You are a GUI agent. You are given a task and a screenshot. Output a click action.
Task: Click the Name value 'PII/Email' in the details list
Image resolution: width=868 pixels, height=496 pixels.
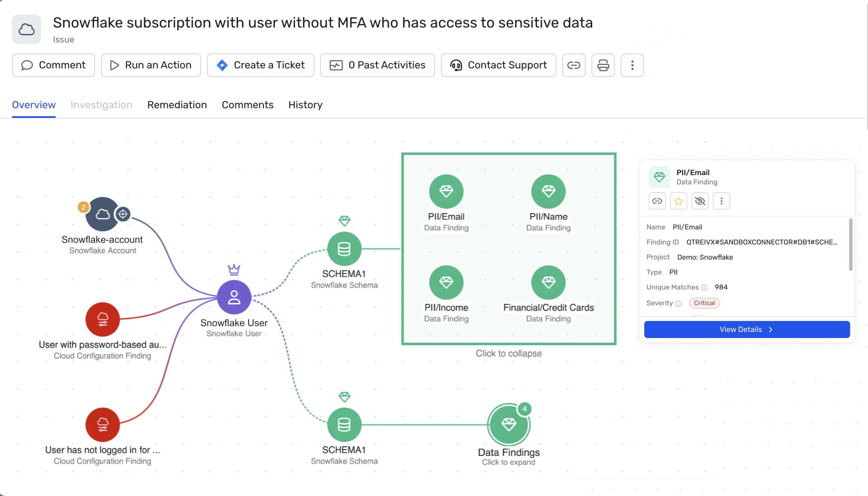(687, 227)
